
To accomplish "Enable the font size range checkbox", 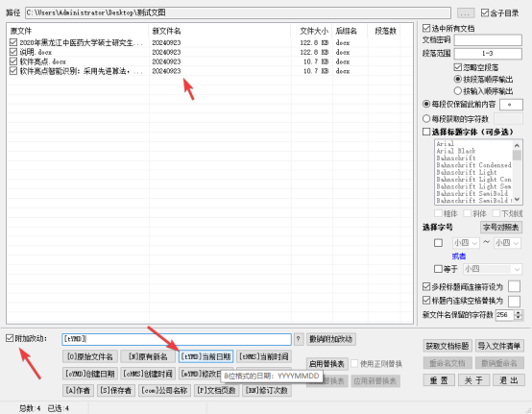I will point(438,243).
